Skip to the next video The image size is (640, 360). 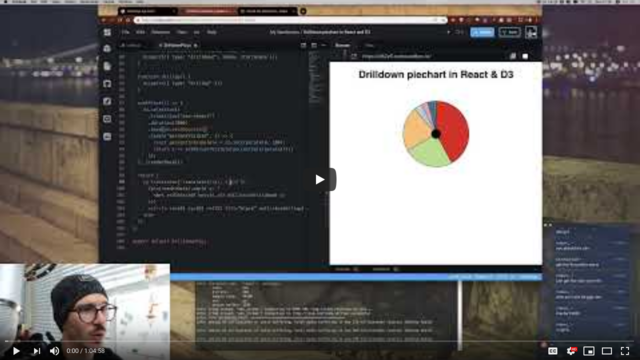pyautogui.click(x=37, y=351)
